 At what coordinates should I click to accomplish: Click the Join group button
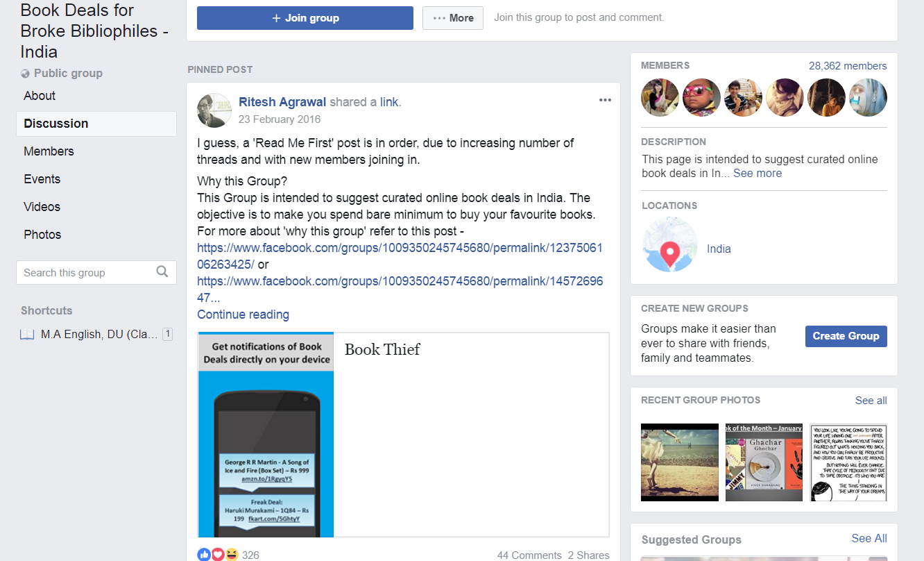click(x=305, y=18)
